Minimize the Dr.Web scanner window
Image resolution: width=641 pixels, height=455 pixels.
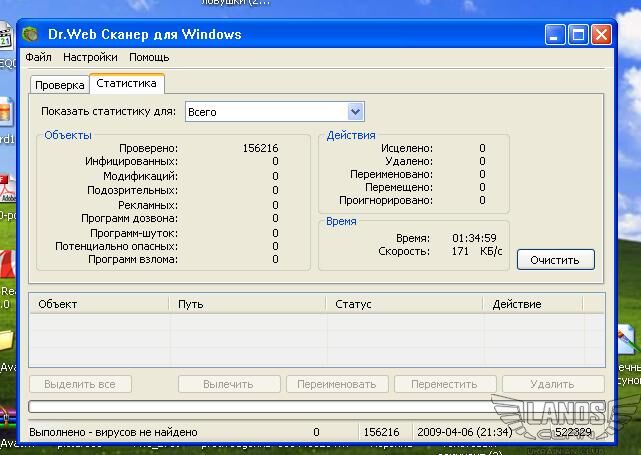pyautogui.click(x=555, y=35)
